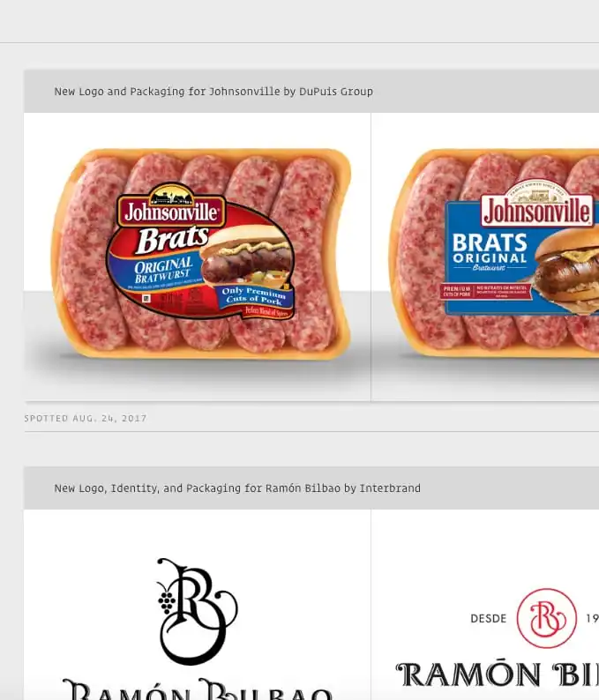This screenshot has height=700, width=599.
Task: Click the Spotted Aug. 24, 2017 date
Action: (x=86, y=418)
